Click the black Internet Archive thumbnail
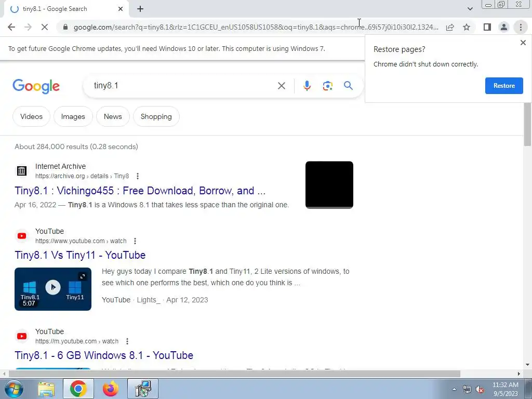Viewport: 532px width, 399px height. [329, 185]
